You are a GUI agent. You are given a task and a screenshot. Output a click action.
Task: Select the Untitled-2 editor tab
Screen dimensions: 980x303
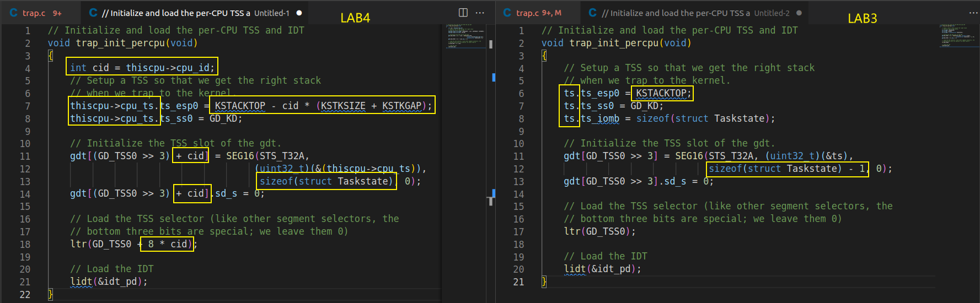695,13
